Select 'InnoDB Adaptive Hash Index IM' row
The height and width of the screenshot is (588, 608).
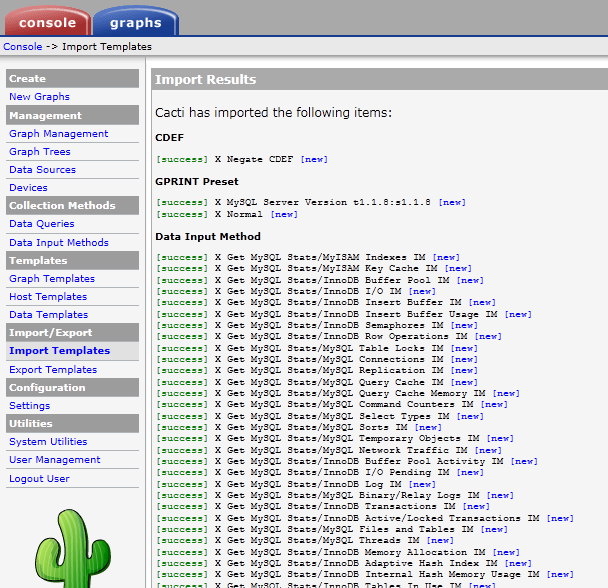[x=344, y=563]
